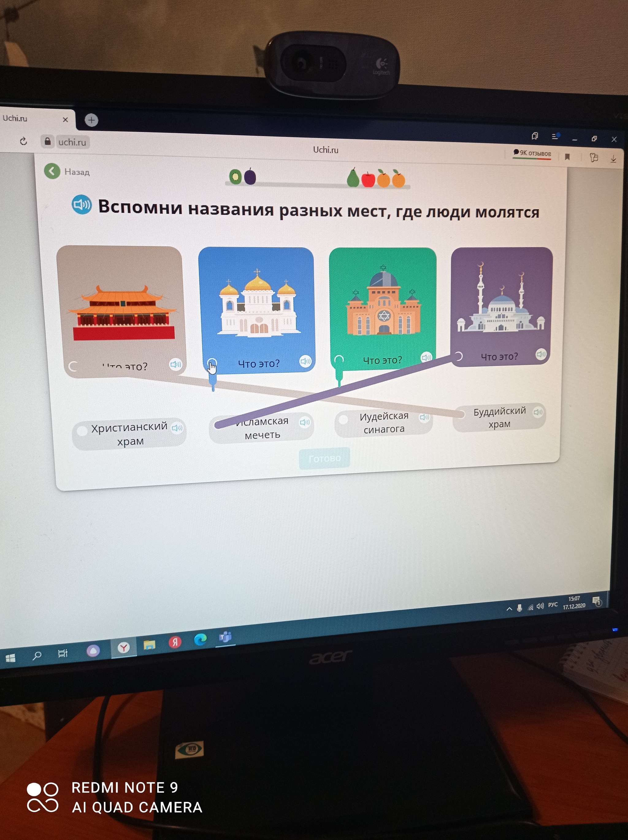Play audio for the task heading
The width and height of the screenshot is (628, 840).
coord(82,205)
